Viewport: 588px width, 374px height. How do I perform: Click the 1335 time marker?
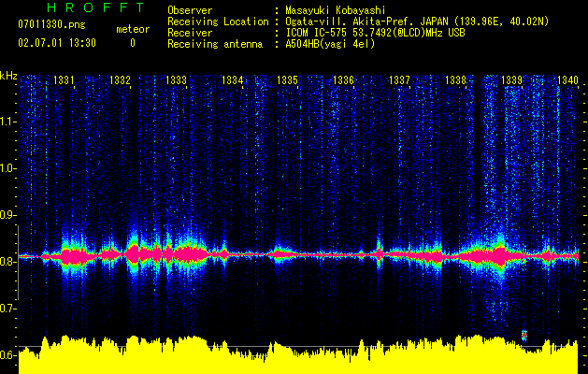point(288,80)
